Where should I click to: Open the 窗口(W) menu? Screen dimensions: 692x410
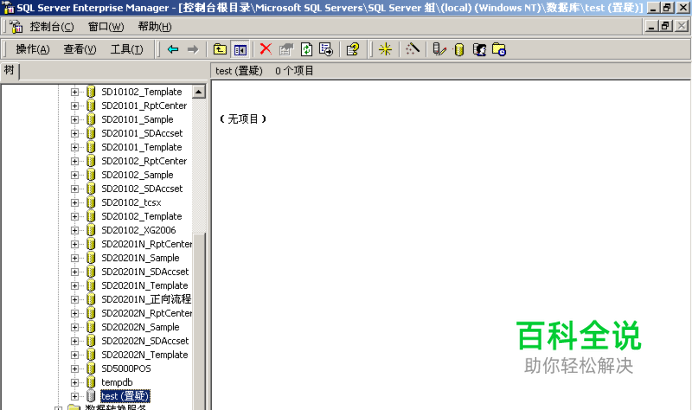point(106,27)
